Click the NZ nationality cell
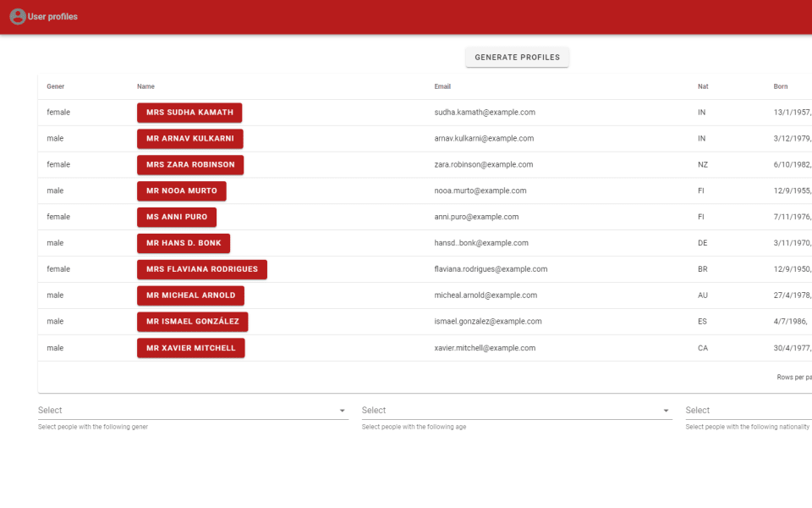This screenshot has width=812, height=508. click(x=703, y=164)
